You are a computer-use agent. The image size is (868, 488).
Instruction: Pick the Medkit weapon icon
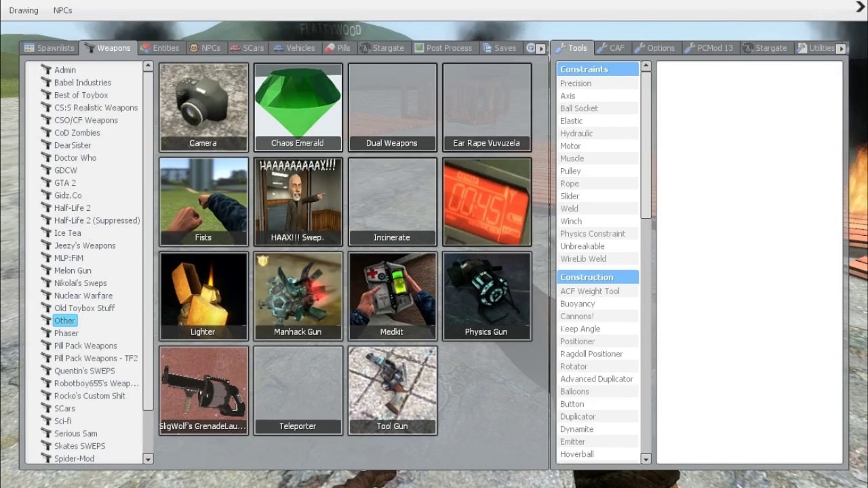click(x=392, y=296)
